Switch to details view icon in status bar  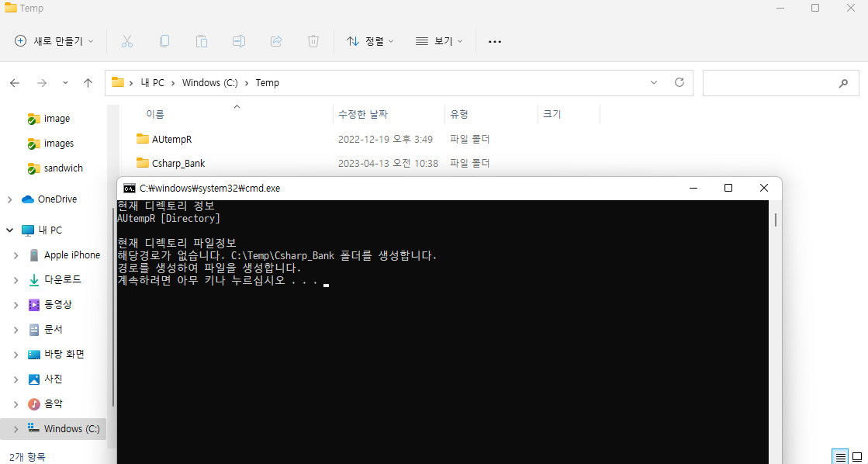tap(840, 457)
